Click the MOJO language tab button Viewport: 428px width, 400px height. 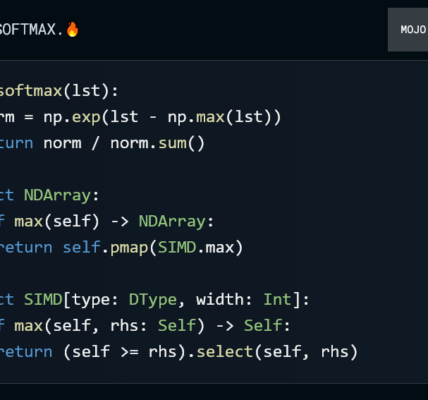pyautogui.click(x=408, y=30)
